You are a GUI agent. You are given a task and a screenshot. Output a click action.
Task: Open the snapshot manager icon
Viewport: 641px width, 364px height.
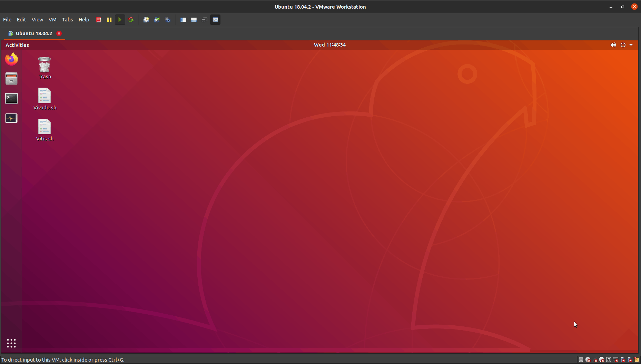click(x=168, y=20)
